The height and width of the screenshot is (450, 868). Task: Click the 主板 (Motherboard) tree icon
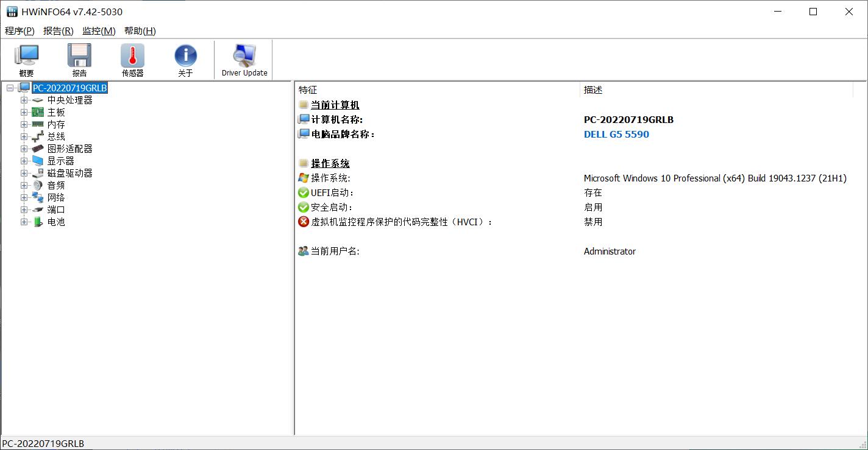click(37, 112)
